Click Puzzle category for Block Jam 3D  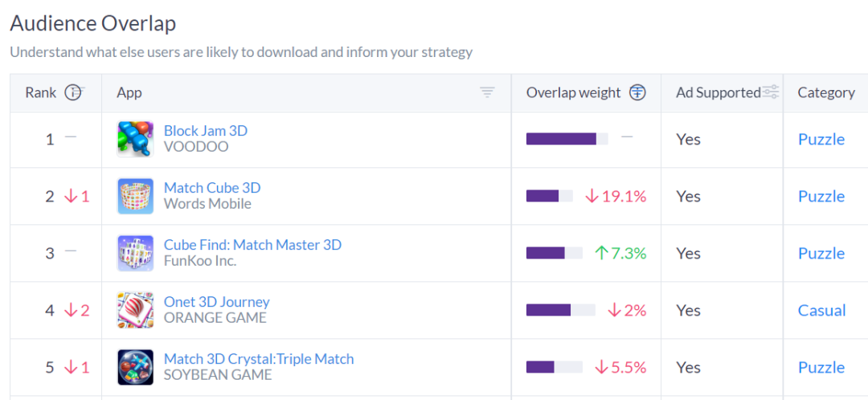(821, 139)
